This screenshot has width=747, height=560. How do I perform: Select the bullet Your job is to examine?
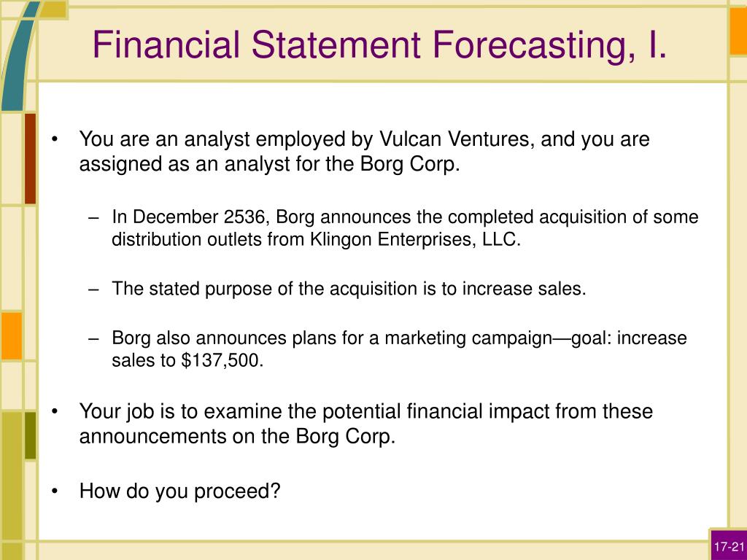366,424
